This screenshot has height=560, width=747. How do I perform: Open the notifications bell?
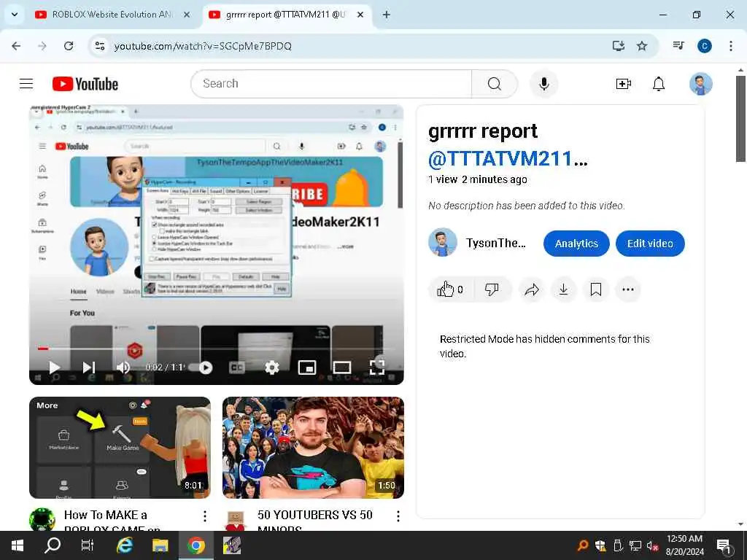[659, 84]
